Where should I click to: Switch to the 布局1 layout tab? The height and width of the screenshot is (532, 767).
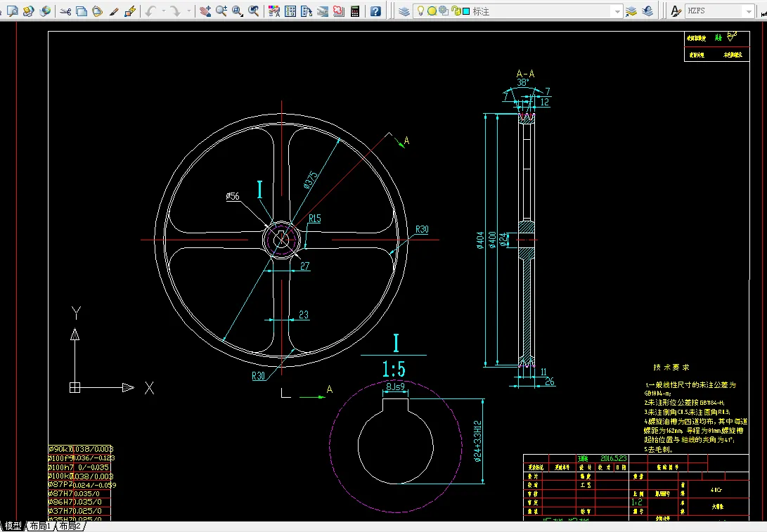40,526
